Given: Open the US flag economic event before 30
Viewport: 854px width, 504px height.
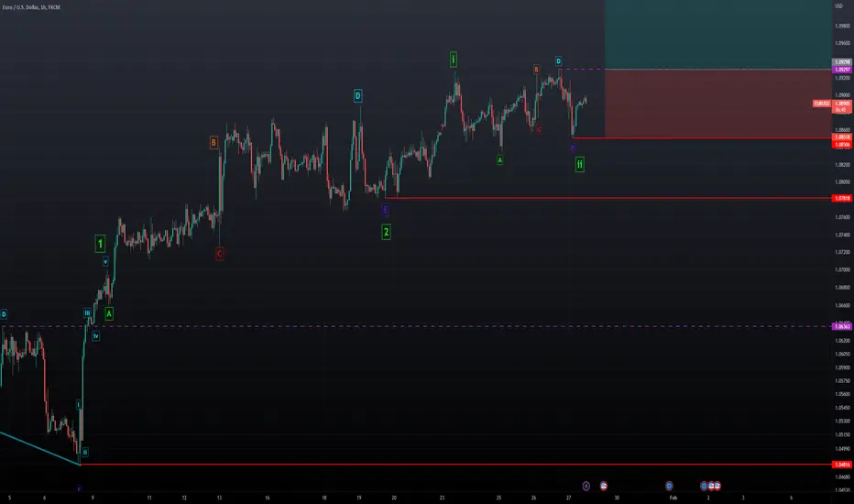Looking at the screenshot, I should coord(604,486).
